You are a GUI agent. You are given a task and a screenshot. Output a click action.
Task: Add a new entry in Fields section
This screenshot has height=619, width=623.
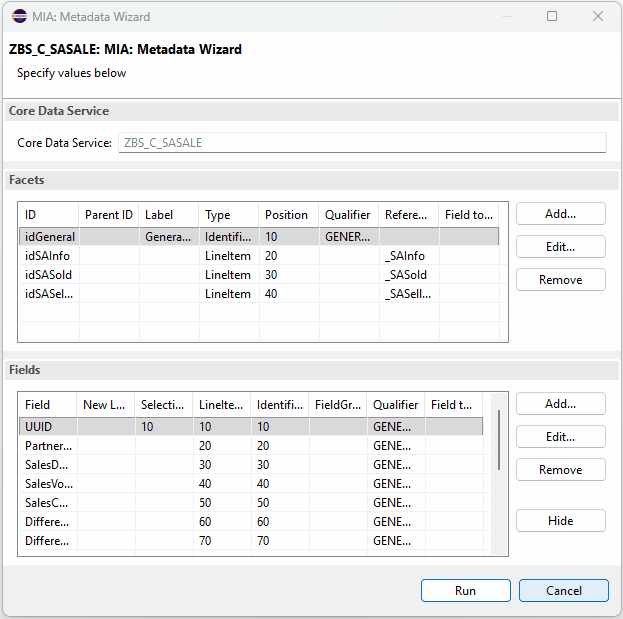coord(560,404)
